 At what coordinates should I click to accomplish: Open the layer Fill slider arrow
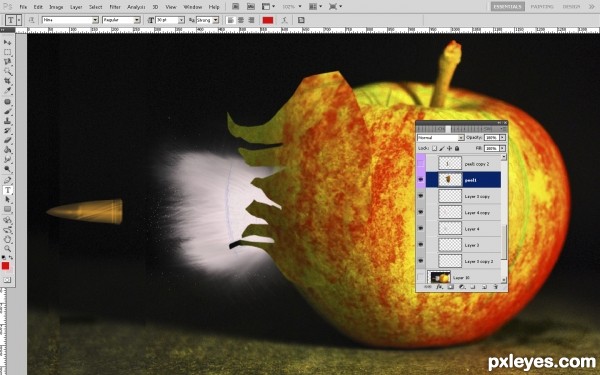pyautogui.click(x=502, y=148)
